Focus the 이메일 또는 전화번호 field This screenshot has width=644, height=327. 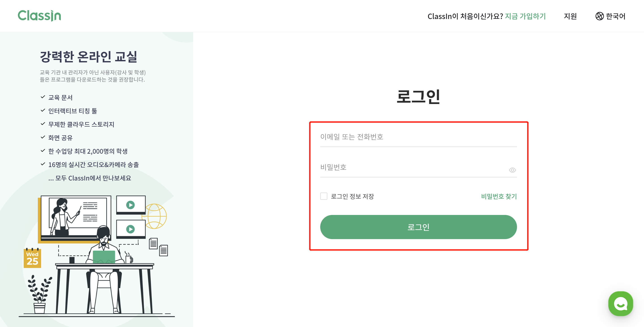click(x=418, y=137)
